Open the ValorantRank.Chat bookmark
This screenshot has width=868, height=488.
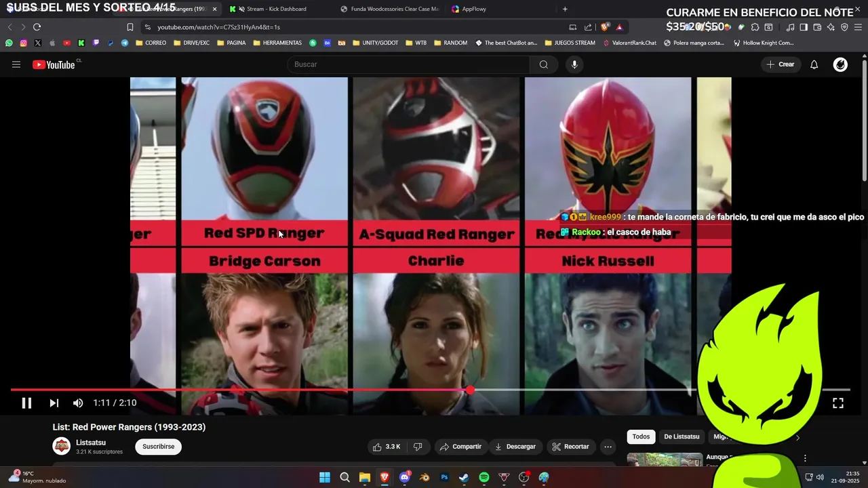tap(629, 43)
